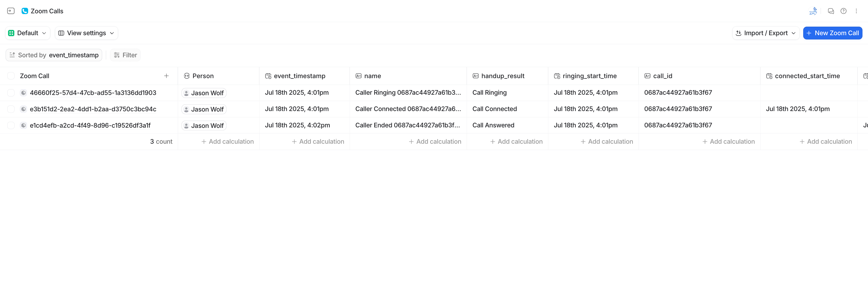Click the handup_result column text icon

coord(476,76)
